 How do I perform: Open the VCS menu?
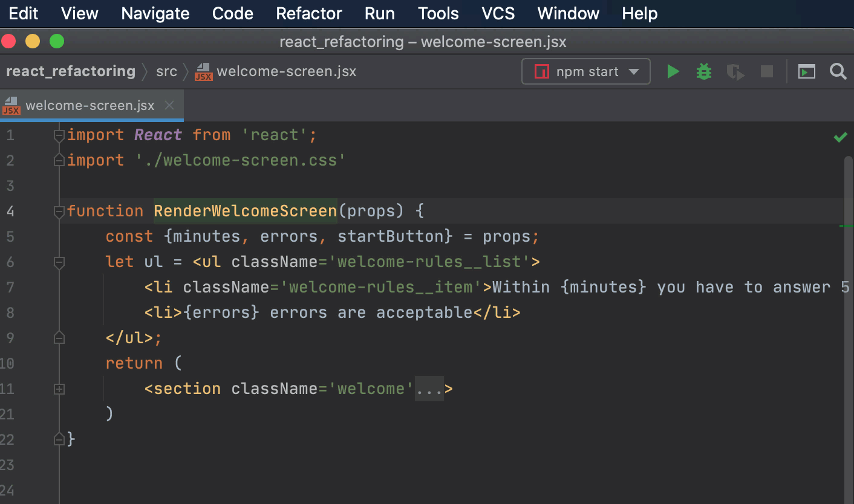[x=497, y=13]
